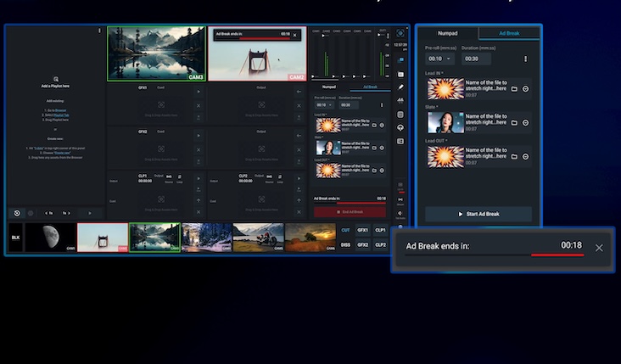Image resolution: width=621 pixels, height=364 pixels.
Task: Clear the GFX1 cued slot
Action: click(x=199, y=106)
